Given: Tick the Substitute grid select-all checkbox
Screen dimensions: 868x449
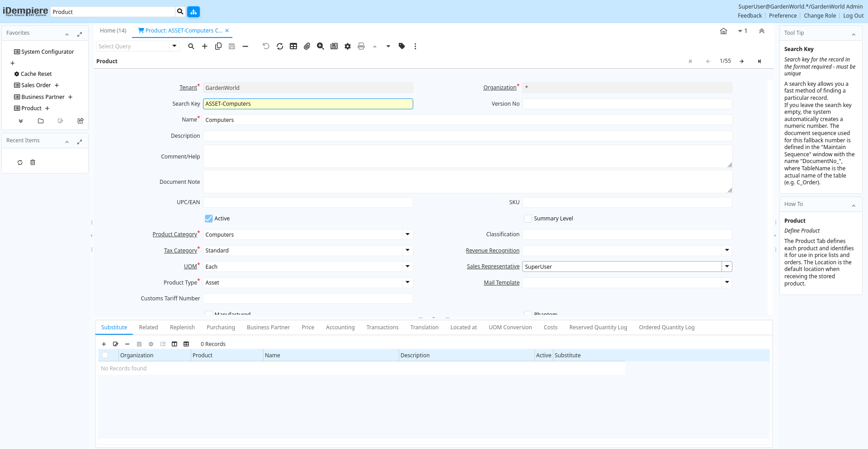Looking at the screenshot, I should (105, 355).
